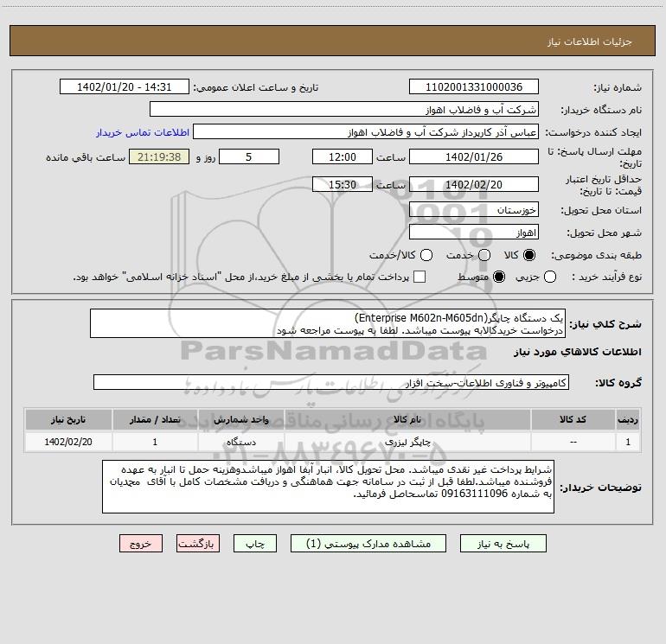Click the جزئیات اطلاعات نیاز header title
This screenshot has width=666, height=644.
(590, 41)
